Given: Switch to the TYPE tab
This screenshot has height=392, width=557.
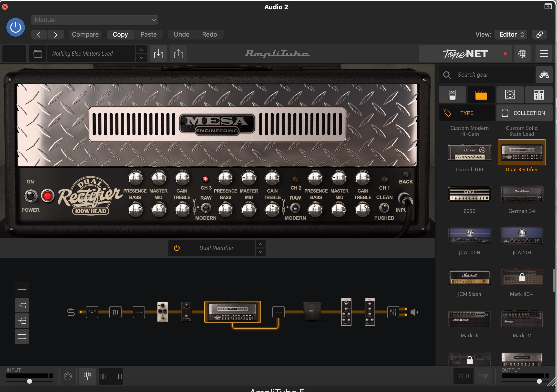Looking at the screenshot, I should coord(467,113).
